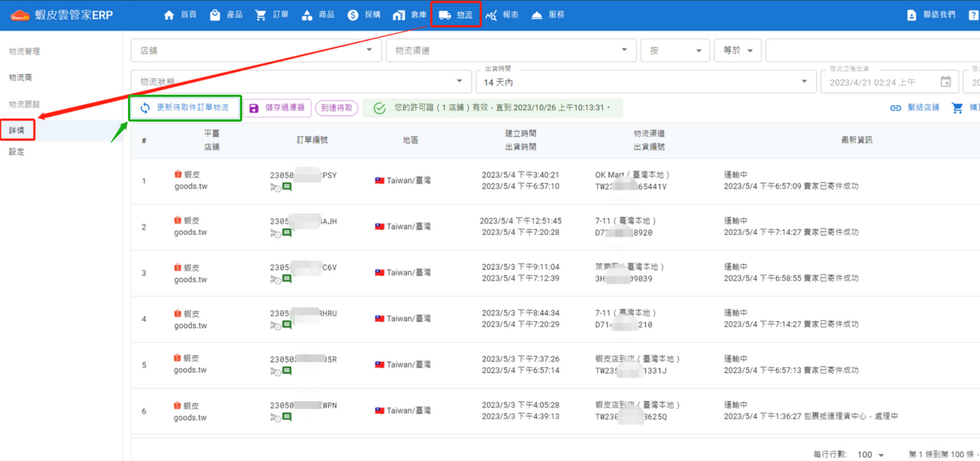This screenshot has width=980, height=461.
Task: Click the Taiwan flag in row 2
Action: tap(379, 226)
